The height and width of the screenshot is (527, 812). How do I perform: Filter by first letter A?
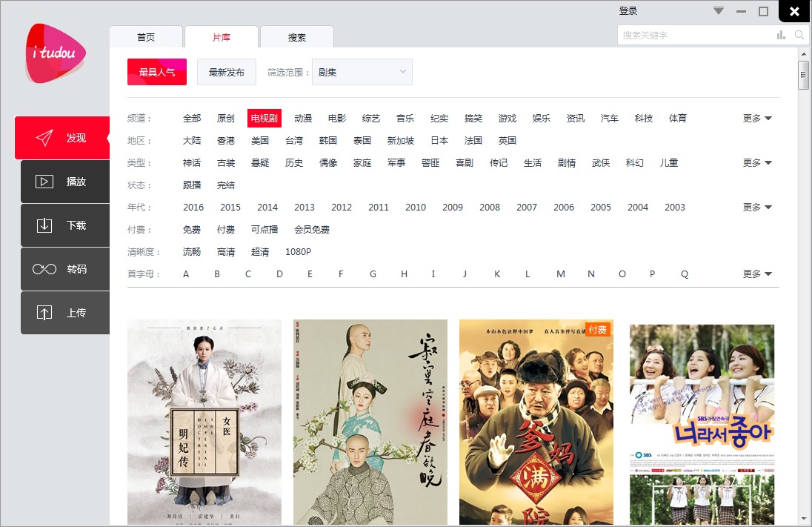click(186, 274)
